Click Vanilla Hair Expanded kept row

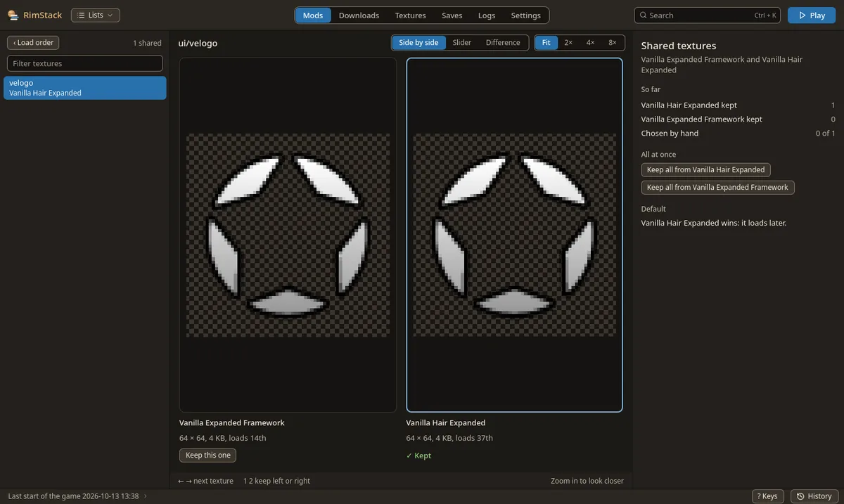tap(738, 105)
